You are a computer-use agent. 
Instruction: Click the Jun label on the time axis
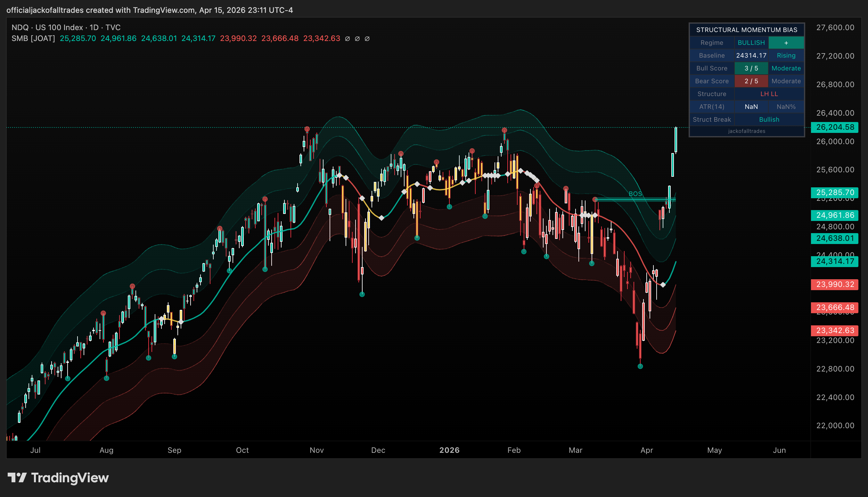779,450
